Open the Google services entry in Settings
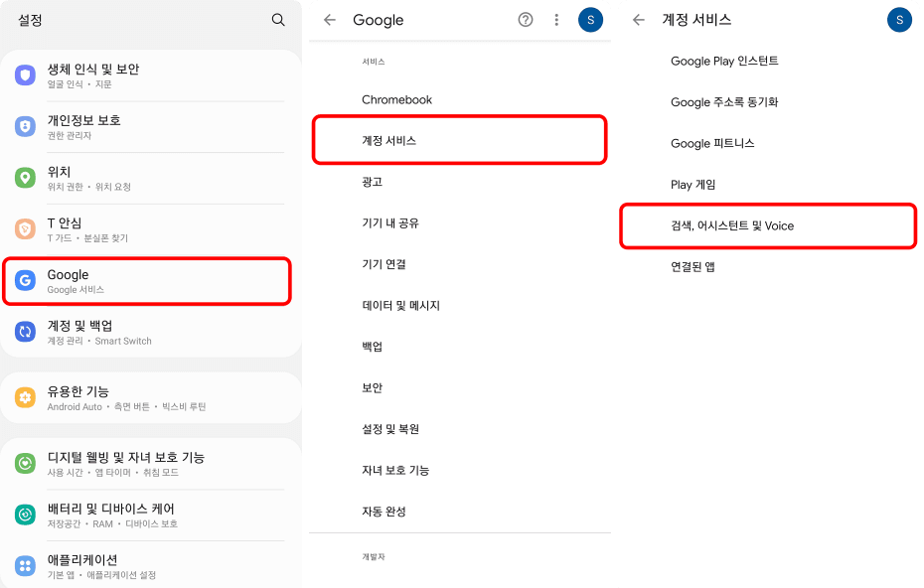The height and width of the screenshot is (588, 924). tap(147, 281)
